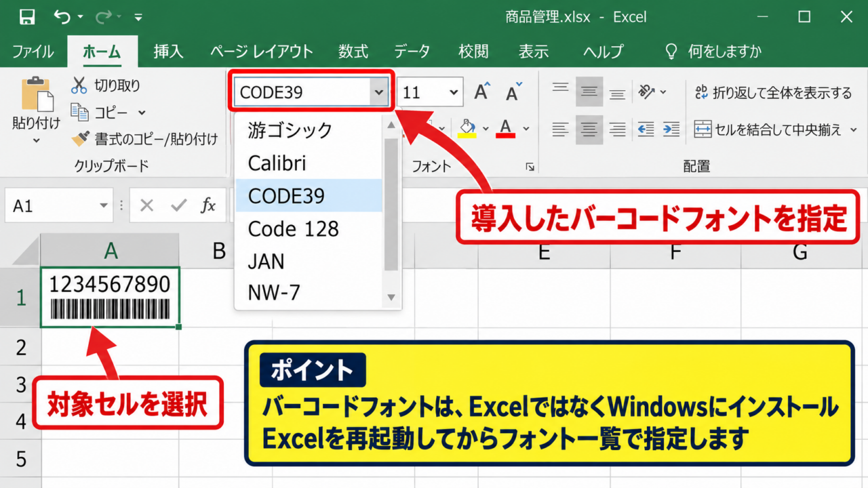Click the align left icon

click(560, 129)
